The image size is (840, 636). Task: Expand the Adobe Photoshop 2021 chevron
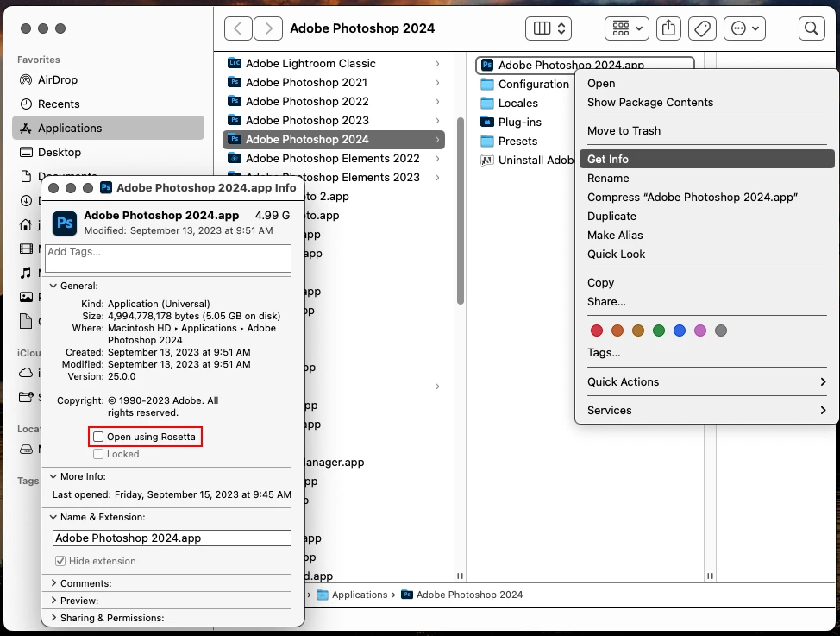tap(437, 83)
